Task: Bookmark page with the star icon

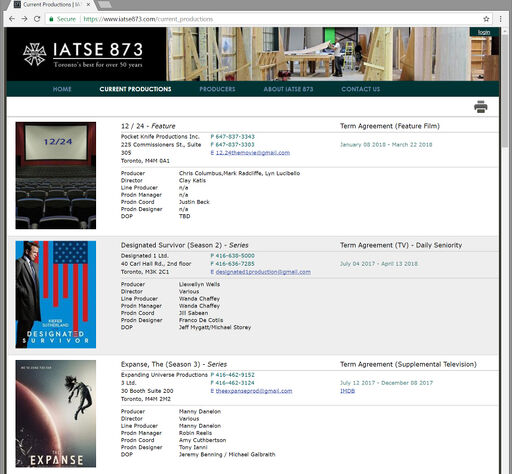Action: coord(486,19)
